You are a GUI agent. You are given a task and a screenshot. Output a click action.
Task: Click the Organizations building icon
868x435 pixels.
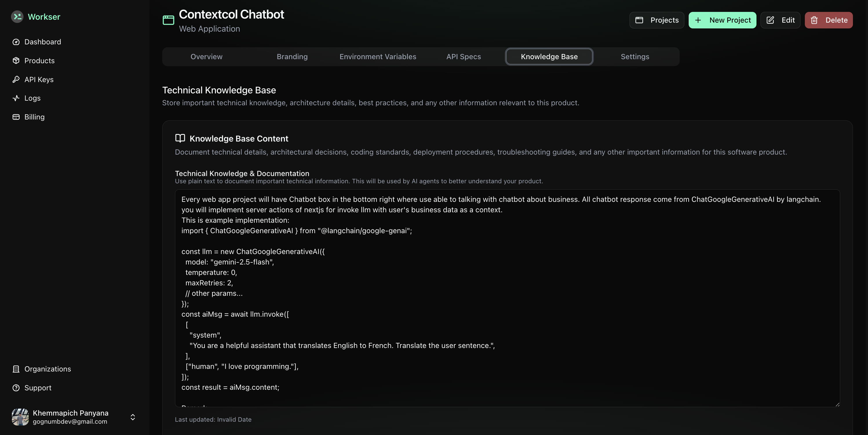click(x=17, y=369)
